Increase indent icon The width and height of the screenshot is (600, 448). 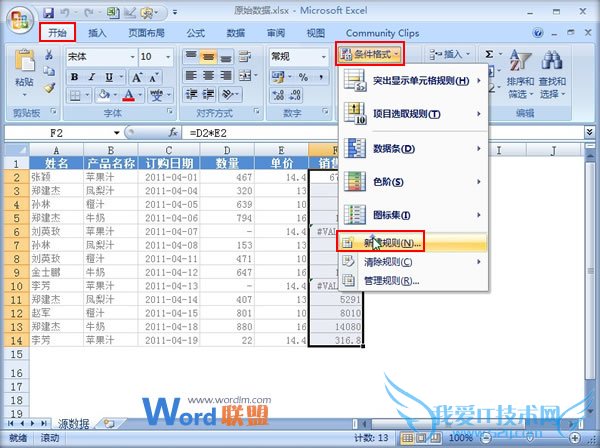208,94
